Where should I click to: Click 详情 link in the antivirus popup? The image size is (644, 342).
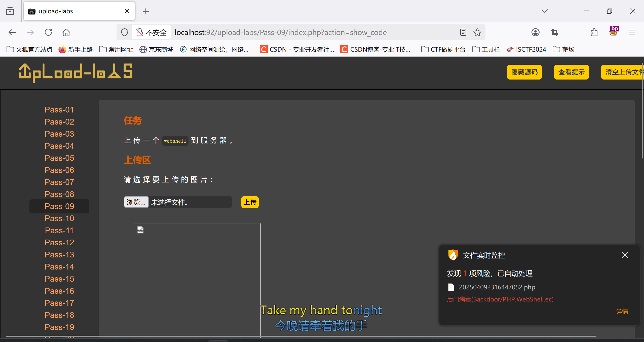(x=622, y=312)
